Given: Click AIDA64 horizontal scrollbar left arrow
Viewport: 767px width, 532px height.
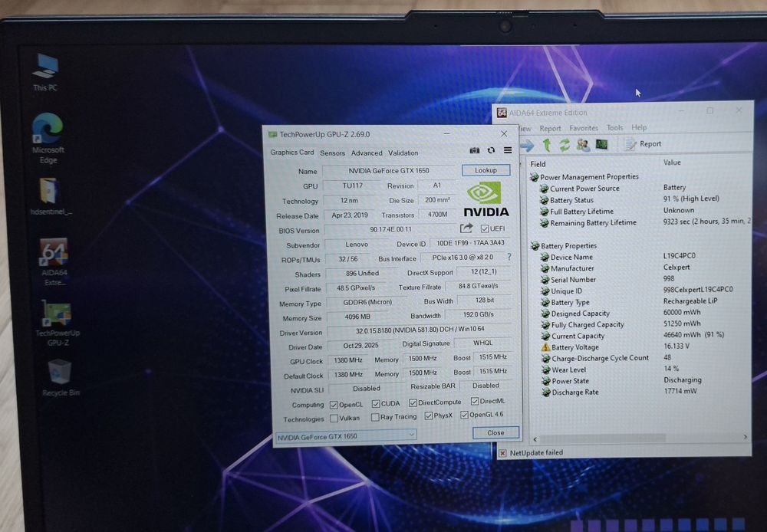Looking at the screenshot, I should tap(535, 438).
